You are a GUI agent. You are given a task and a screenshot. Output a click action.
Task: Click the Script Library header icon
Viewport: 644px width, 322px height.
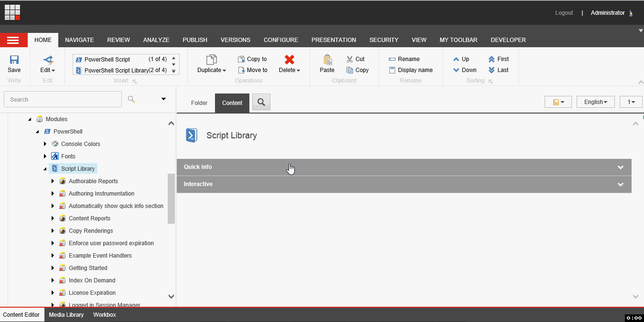[191, 135]
